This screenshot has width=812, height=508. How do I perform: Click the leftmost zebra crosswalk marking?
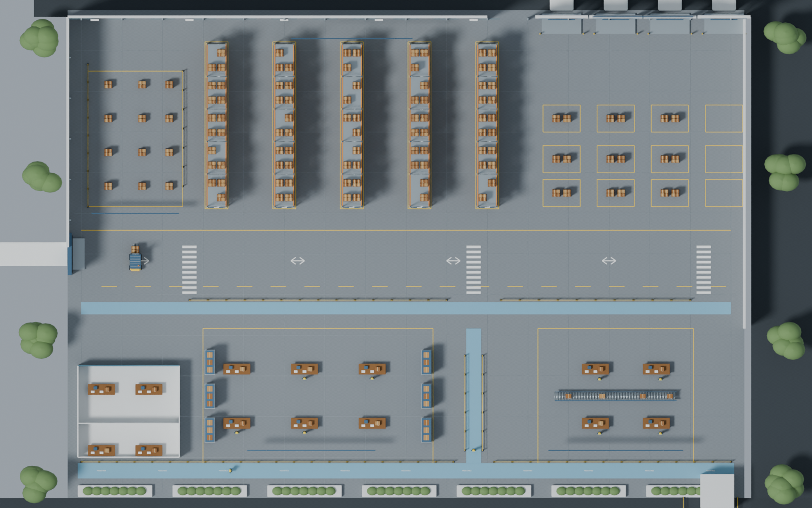pos(189,269)
